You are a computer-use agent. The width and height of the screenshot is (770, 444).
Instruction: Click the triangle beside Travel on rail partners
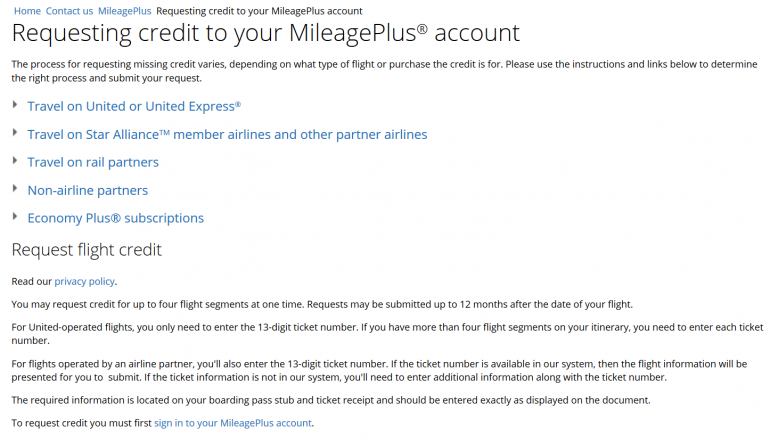[x=15, y=161]
